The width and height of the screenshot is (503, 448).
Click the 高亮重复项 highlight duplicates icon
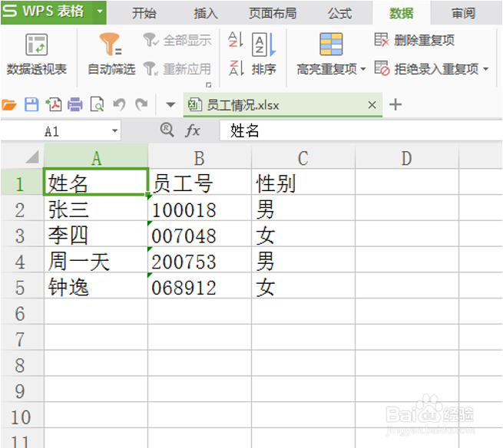tap(331, 44)
